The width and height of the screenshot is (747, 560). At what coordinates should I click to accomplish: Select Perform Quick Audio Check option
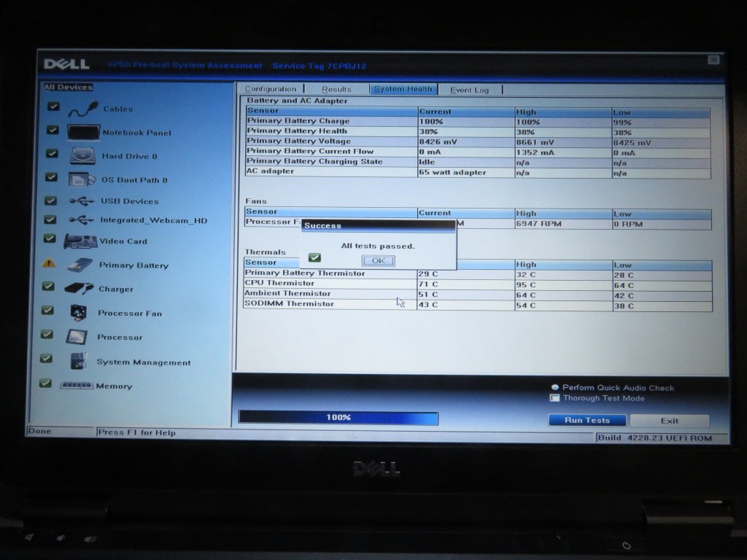(x=554, y=387)
